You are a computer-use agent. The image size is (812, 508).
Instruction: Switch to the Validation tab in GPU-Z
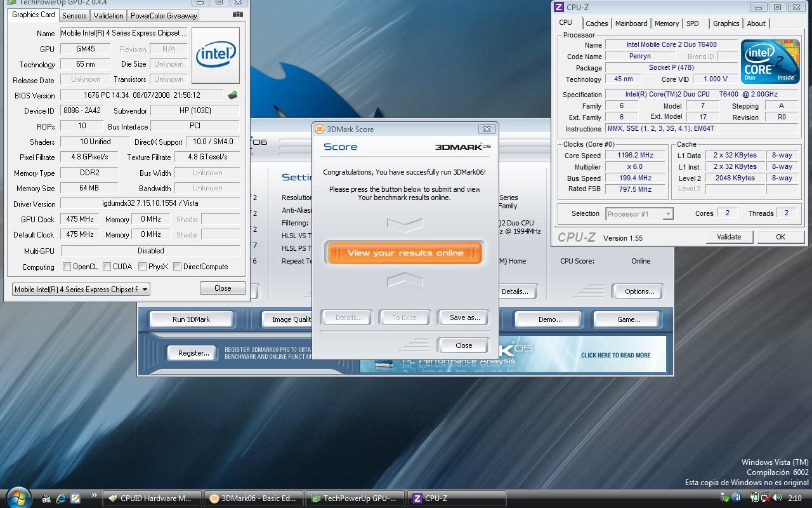point(108,16)
